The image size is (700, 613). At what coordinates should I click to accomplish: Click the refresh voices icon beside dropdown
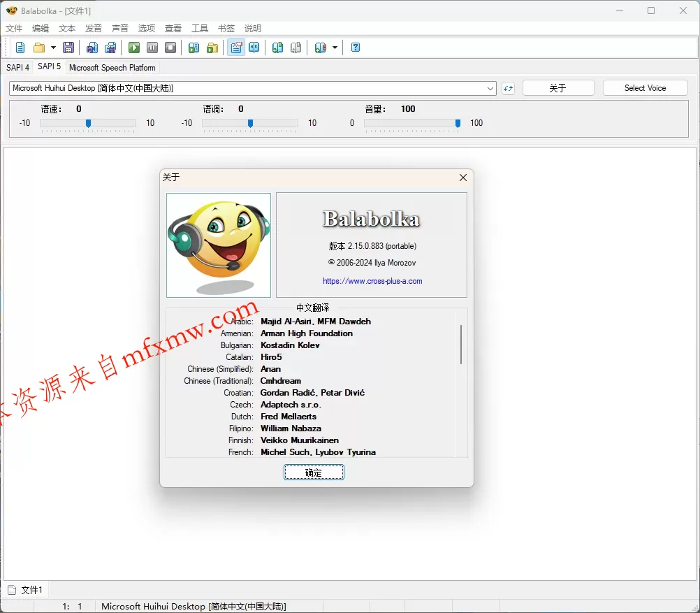508,89
